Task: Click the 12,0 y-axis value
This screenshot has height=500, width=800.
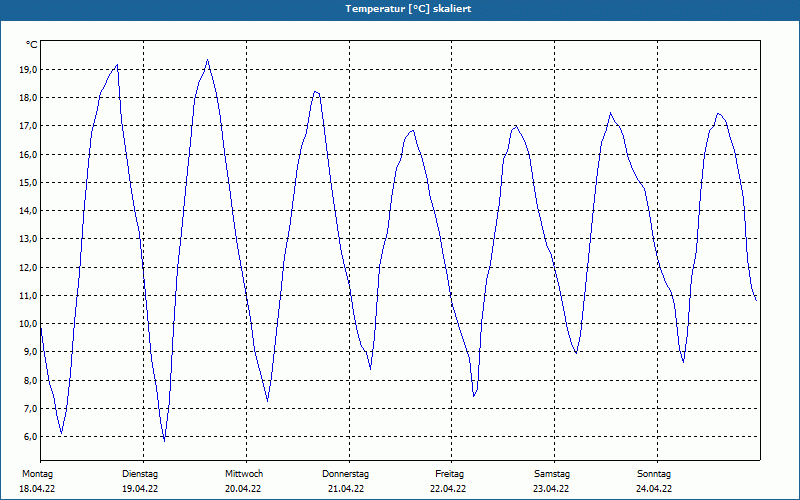Action: pyautogui.click(x=27, y=267)
